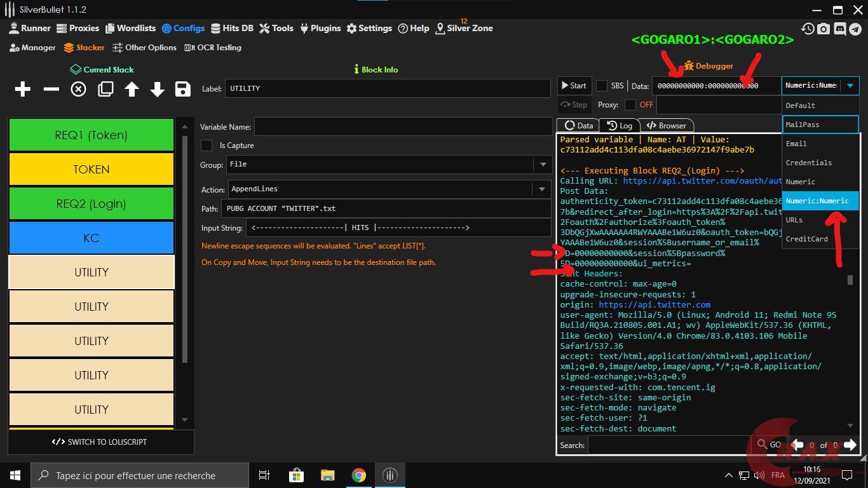The width and height of the screenshot is (868, 488).
Task: Toggle the Proxy checkbox in the debugger
Action: (x=630, y=105)
